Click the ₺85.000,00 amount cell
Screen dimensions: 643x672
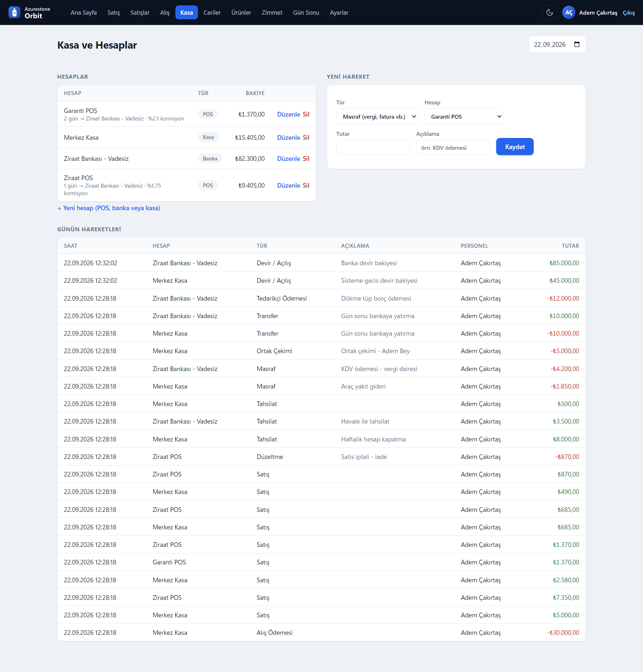click(x=564, y=263)
